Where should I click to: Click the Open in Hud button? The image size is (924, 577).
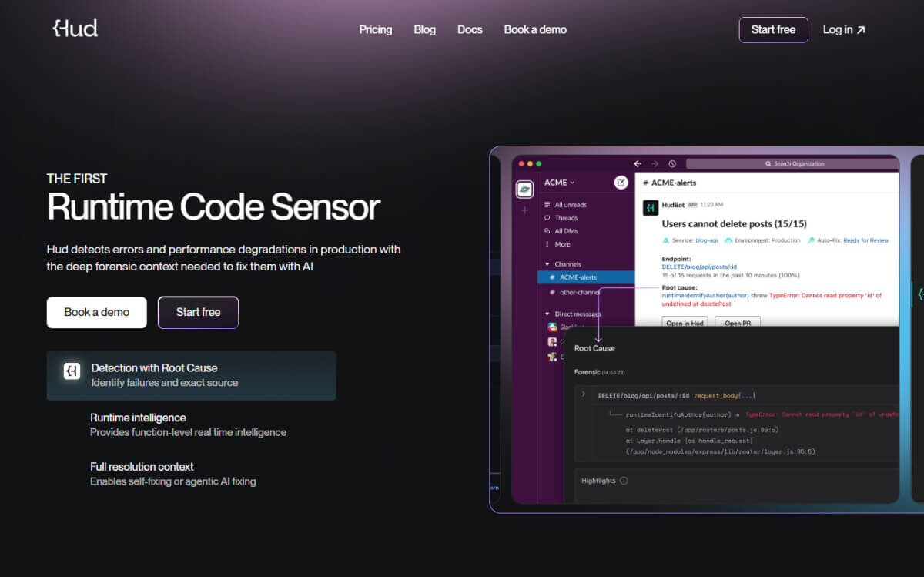pyautogui.click(x=685, y=323)
